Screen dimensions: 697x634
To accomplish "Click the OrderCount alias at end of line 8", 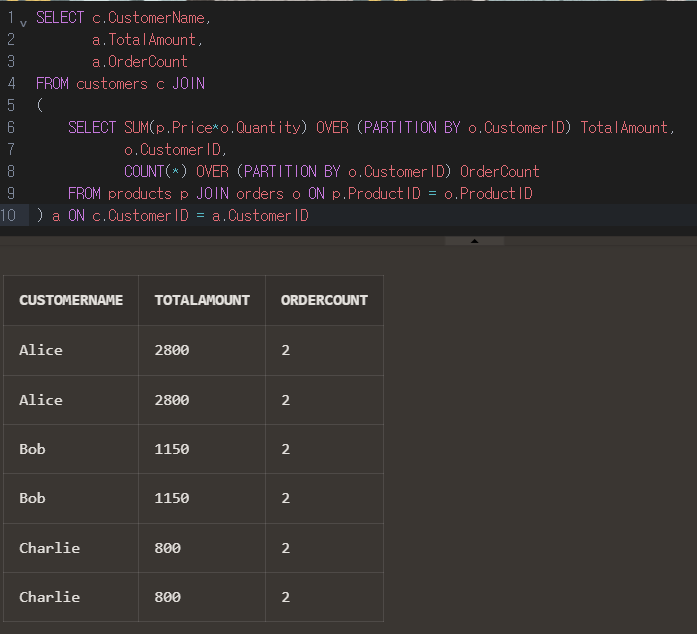I will (500, 172).
